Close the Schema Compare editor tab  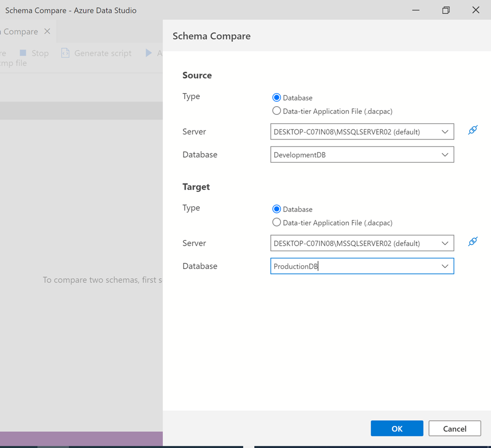pos(47,31)
